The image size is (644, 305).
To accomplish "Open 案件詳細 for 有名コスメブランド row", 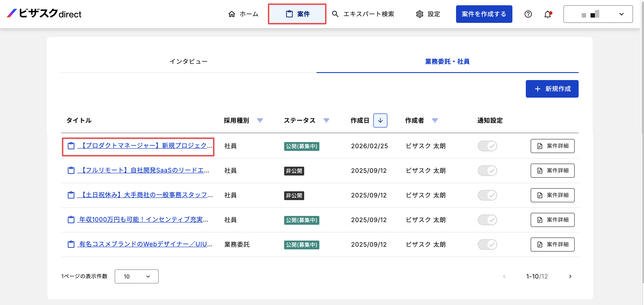I will (x=552, y=244).
